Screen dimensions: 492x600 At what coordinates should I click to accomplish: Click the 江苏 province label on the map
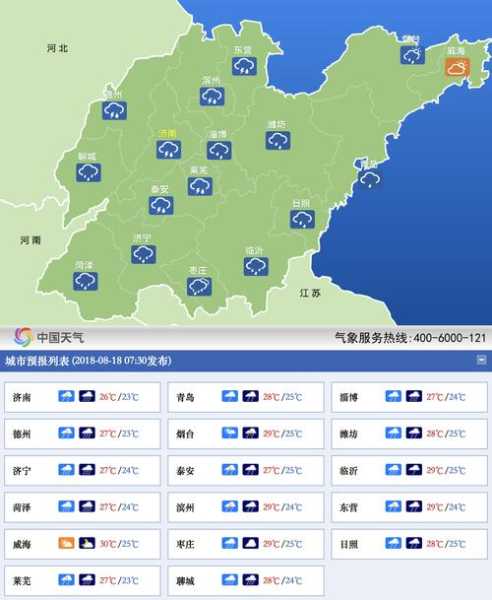[x=310, y=293]
